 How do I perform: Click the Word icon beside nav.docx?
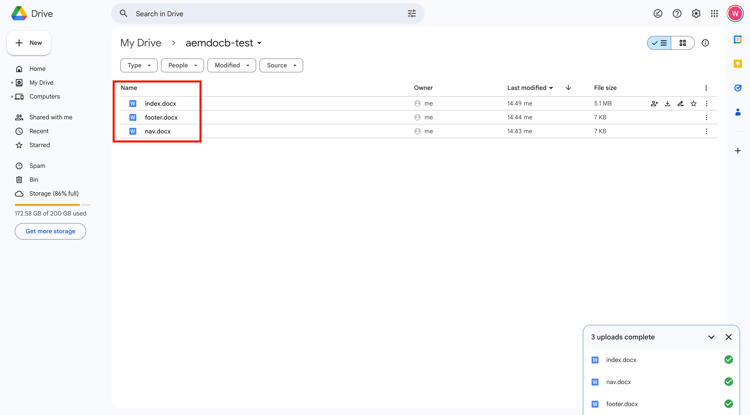coord(133,131)
